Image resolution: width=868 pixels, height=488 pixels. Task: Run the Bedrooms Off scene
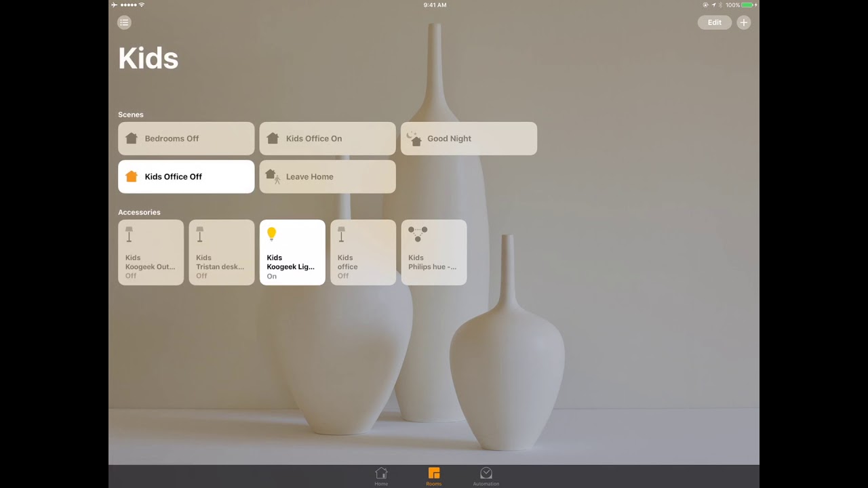click(186, 138)
